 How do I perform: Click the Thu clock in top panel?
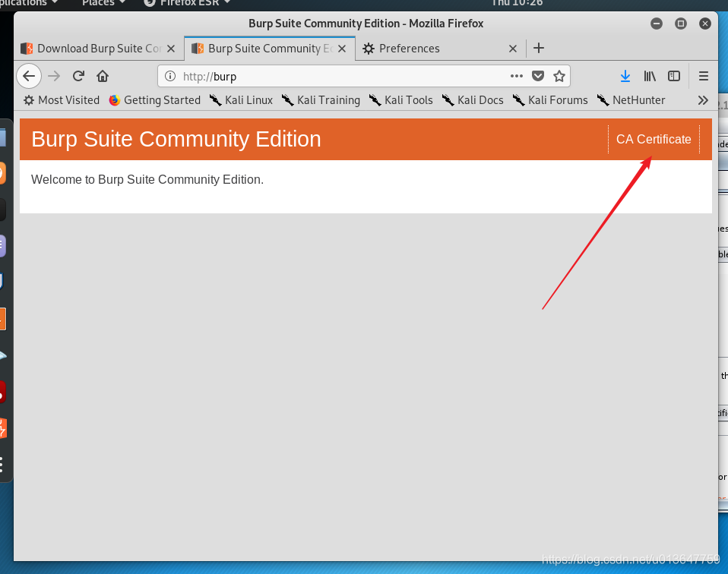pos(517,3)
